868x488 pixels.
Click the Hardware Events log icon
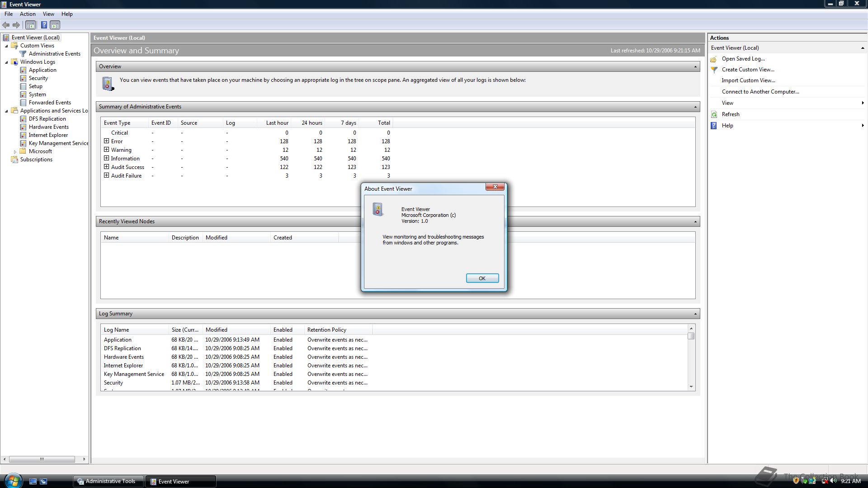pos(23,127)
